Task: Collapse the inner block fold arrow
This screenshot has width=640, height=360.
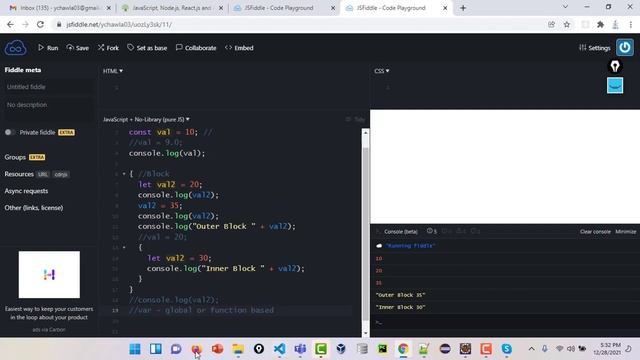Action: 124,247
